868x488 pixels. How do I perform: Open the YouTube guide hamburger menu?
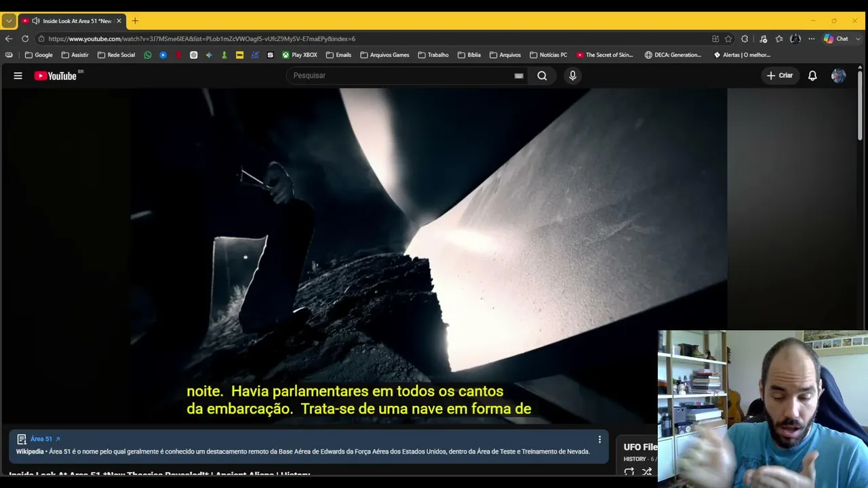18,76
